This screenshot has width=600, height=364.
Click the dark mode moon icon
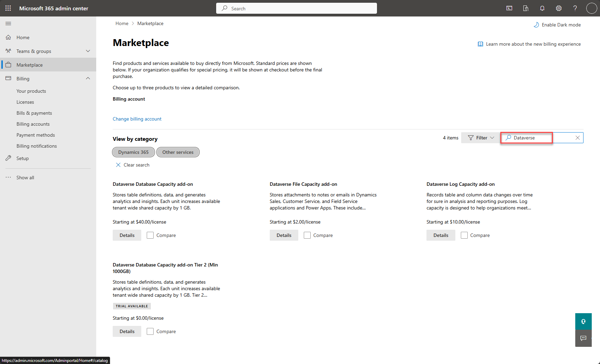[x=536, y=25]
